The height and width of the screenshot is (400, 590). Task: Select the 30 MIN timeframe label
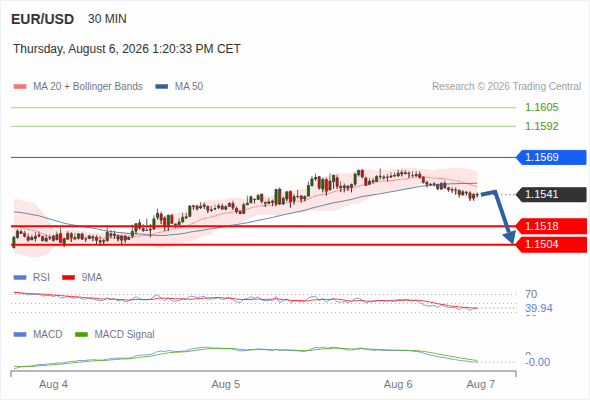coord(107,19)
